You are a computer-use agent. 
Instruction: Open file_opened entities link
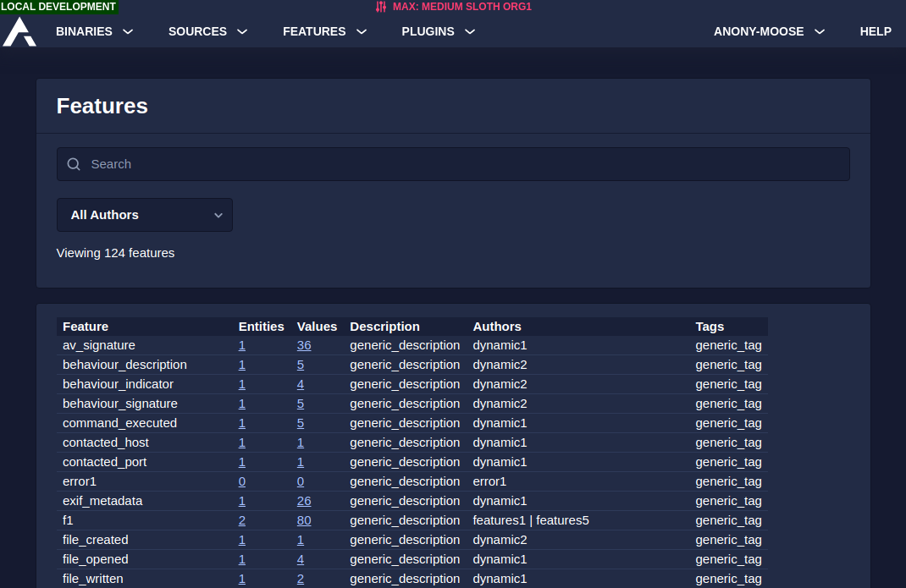pyautogui.click(x=241, y=559)
